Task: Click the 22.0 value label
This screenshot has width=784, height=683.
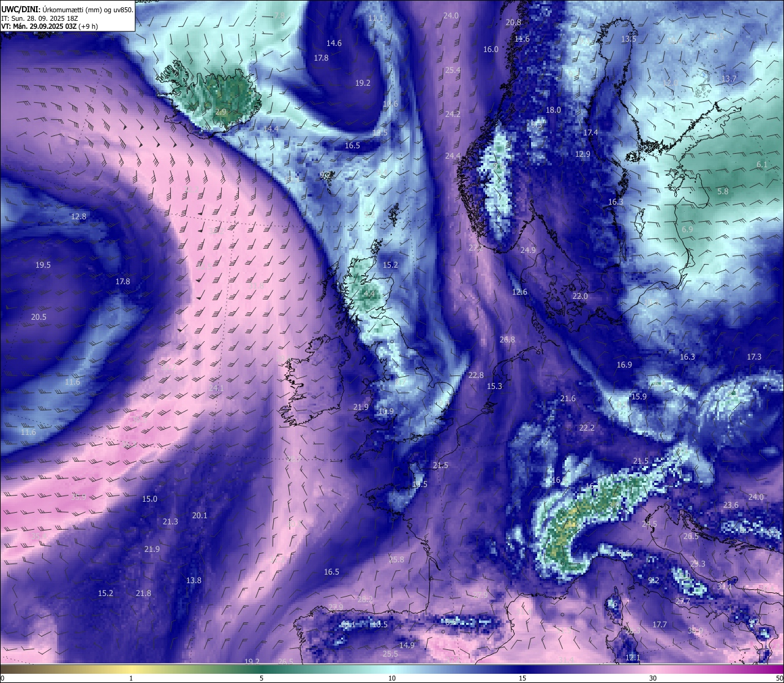Action: coord(580,296)
